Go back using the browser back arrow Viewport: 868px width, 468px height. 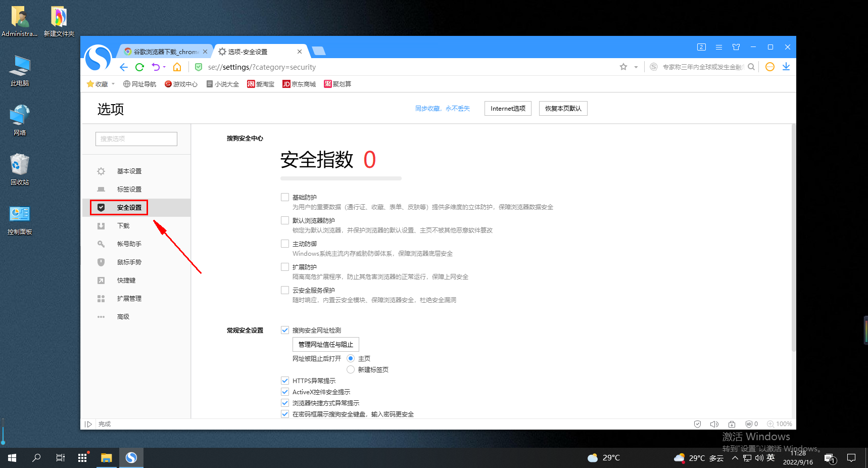click(124, 67)
